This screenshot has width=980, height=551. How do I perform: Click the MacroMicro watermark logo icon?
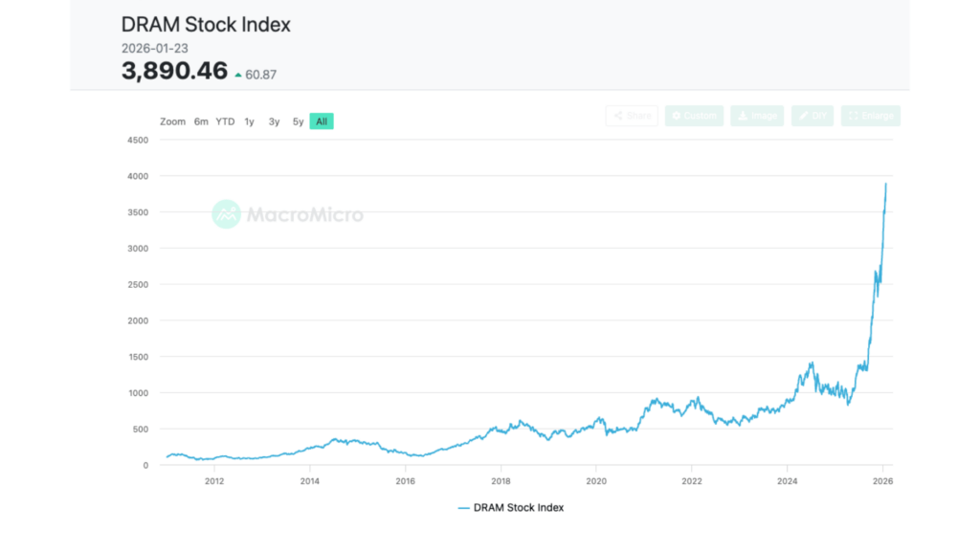point(227,214)
